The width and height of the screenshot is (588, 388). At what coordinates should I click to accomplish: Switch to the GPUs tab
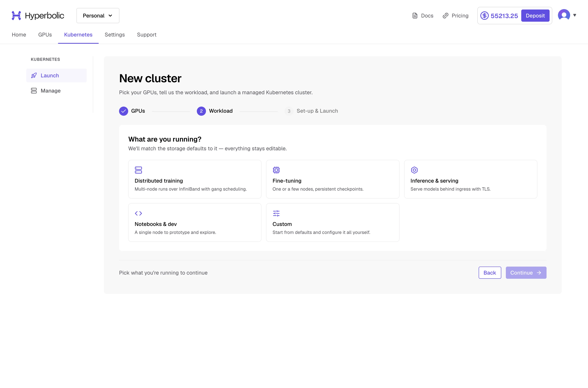[x=45, y=35]
